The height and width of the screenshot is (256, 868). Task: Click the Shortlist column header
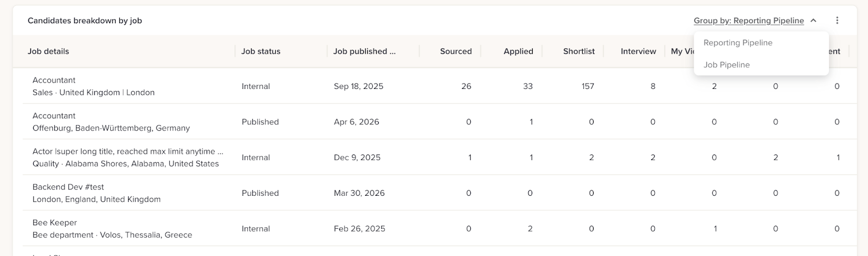coord(578,52)
